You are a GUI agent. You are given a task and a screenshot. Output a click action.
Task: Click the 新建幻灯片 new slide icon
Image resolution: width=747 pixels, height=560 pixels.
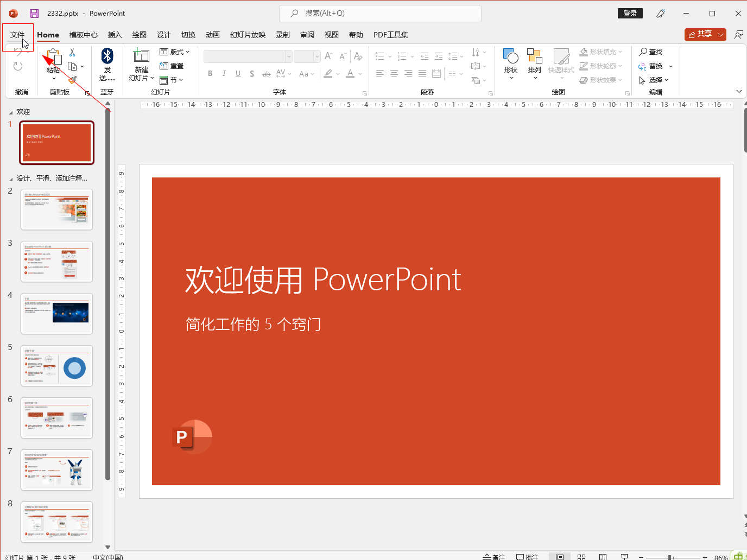[141, 55]
